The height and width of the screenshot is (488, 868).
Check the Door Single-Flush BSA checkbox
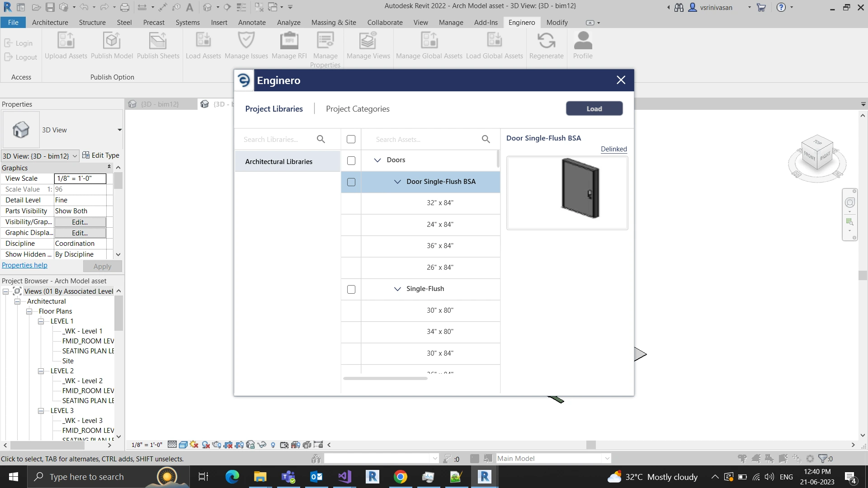coord(351,182)
